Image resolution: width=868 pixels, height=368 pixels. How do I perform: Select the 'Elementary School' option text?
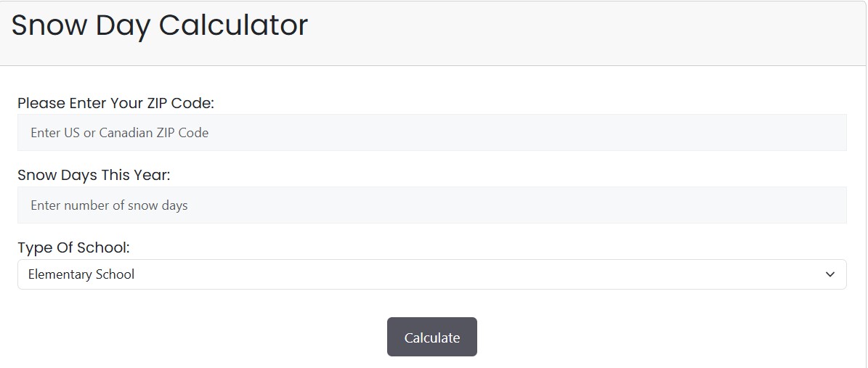tap(81, 274)
